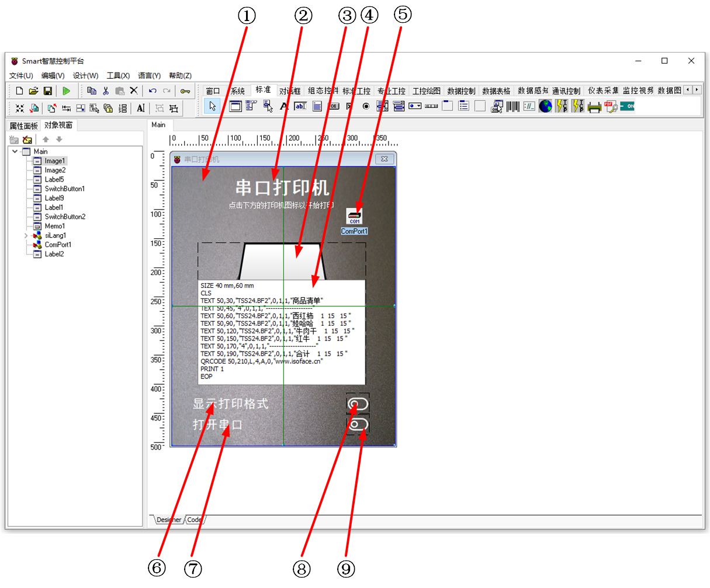The height and width of the screenshot is (588, 710).
Task: Open the 工具(X) menu
Action: [118, 75]
